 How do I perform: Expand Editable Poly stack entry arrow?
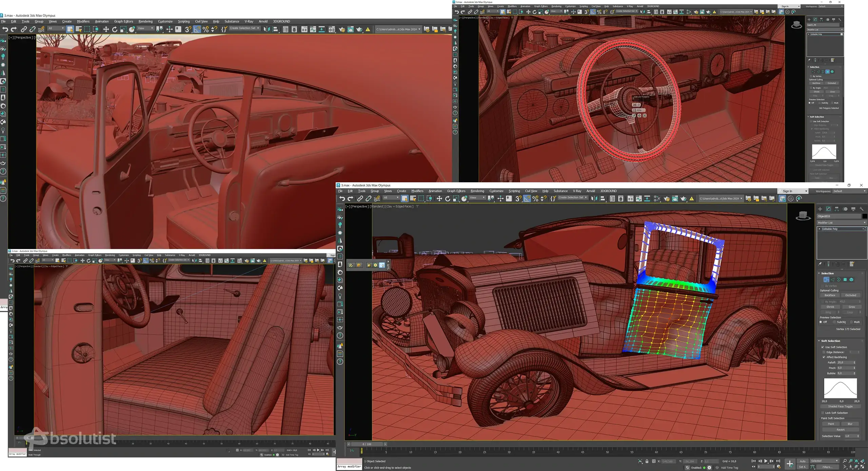click(820, 229)
